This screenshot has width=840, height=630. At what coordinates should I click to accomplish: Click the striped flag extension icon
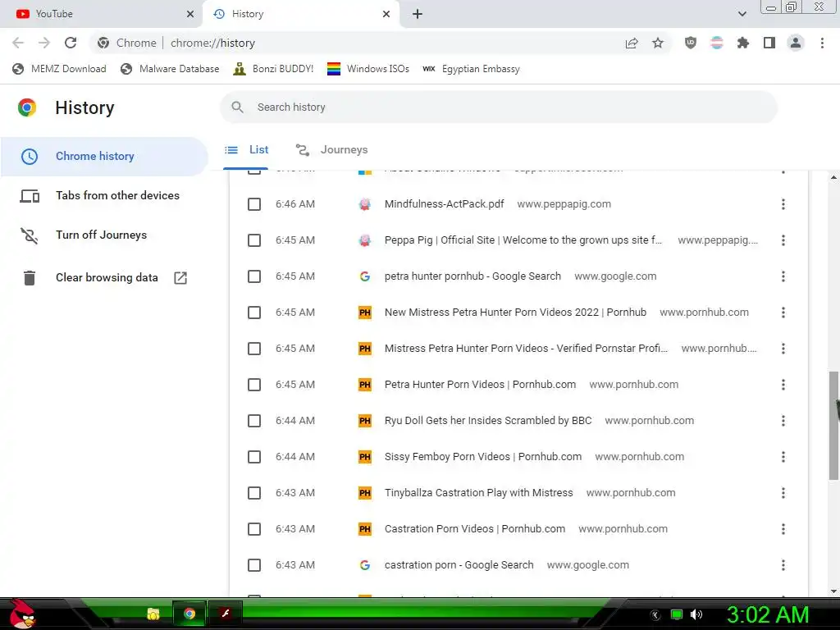[717, 43]
